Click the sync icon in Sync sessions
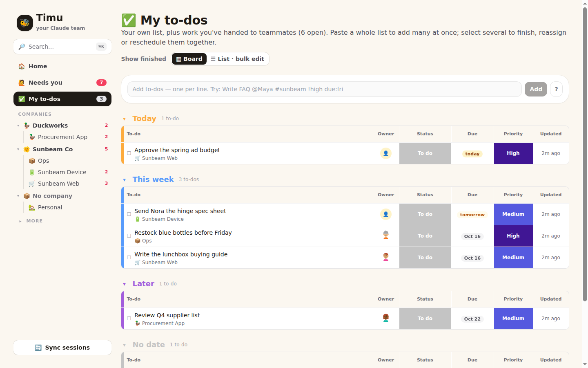This screenshot has height=368, width=588. 38,348
